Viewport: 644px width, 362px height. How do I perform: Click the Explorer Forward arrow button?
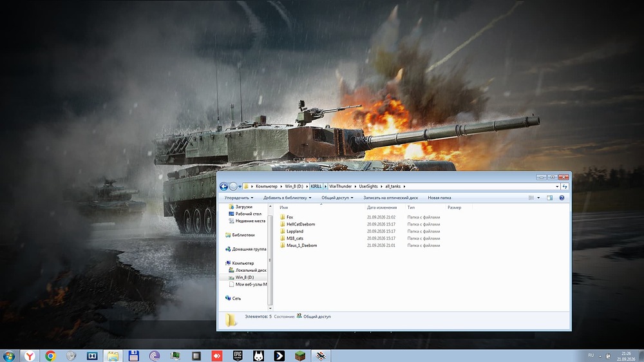233,187
